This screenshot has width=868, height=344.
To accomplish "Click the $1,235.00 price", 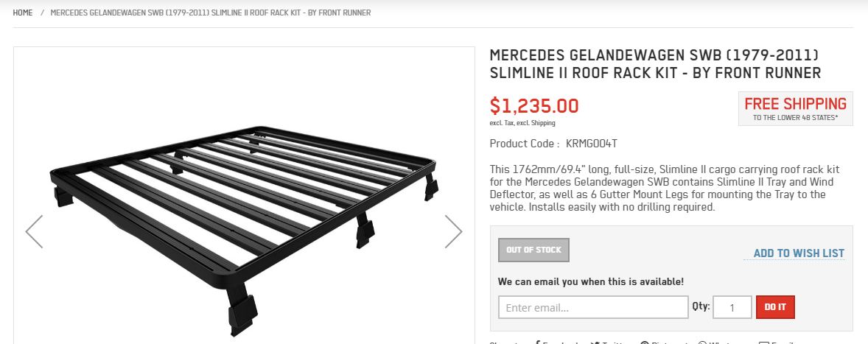I will [534, 105].
